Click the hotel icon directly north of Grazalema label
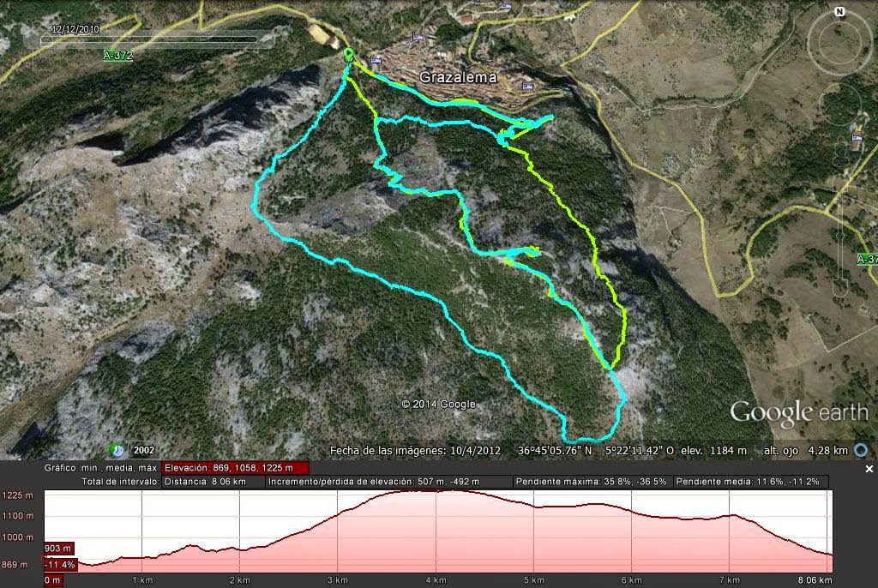Image resolution: width=878 pixels, height=588 pixels. pos(418,38)
